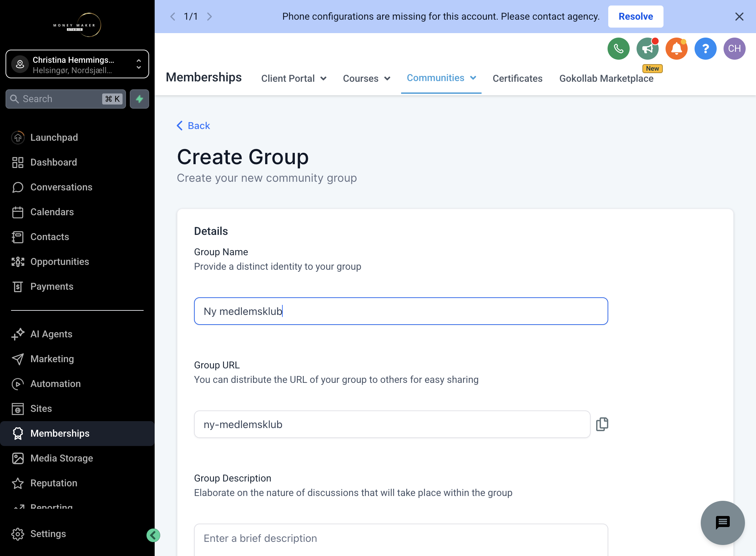Click the Group Description text area
The width and height of the screenshot is (756, 556).
click(401, 540)
